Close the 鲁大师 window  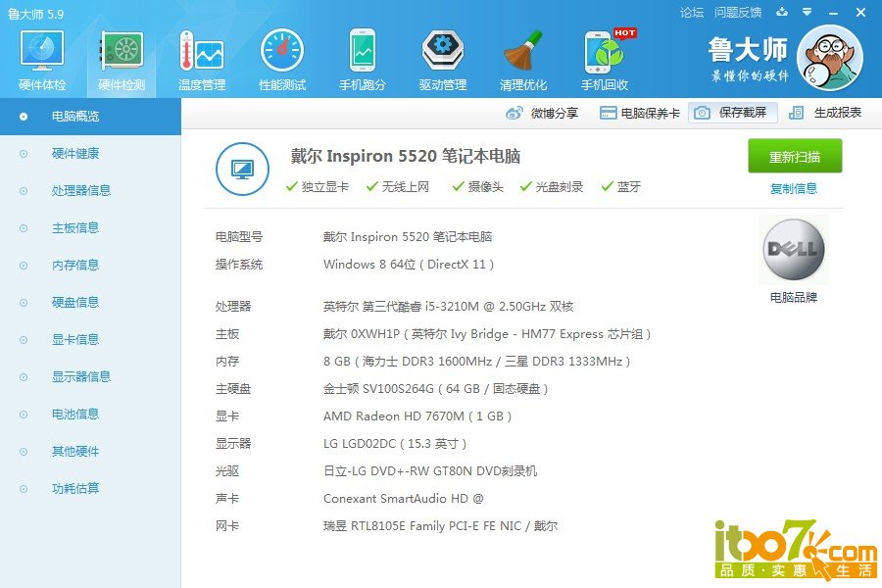[860, 12]
